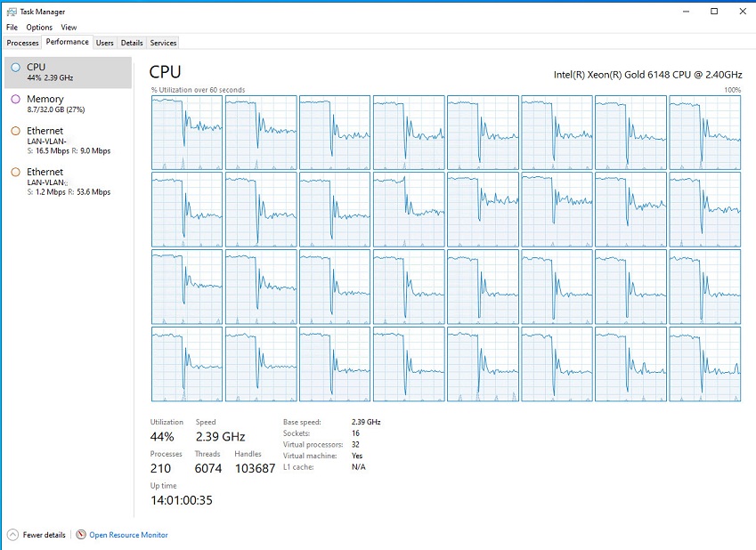The width and height of the screenshot is (756, 550).
Task: Switch to the Processes tab
Action: (x=22, y=43)
